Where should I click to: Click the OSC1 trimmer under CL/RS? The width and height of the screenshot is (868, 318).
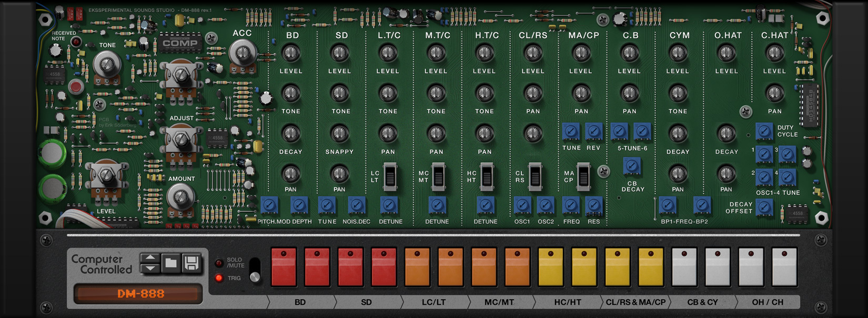pyautogui.click(x=522, y=205)
